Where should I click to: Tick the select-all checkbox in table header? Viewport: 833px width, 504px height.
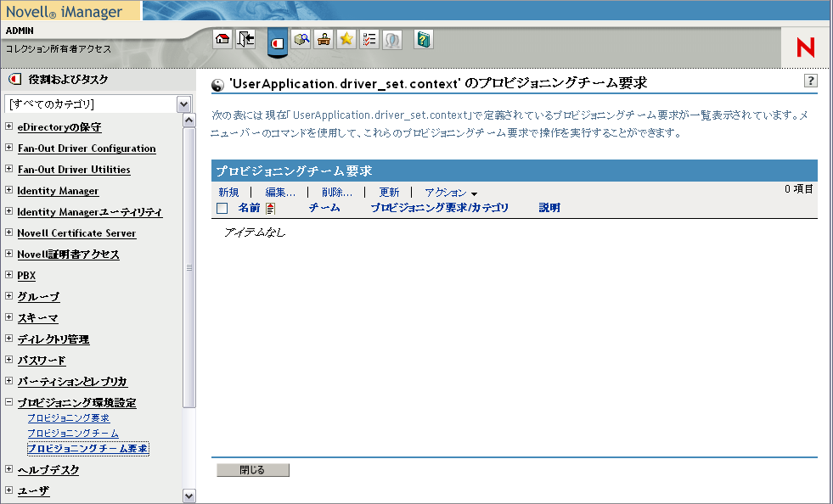tap(222, 209)
